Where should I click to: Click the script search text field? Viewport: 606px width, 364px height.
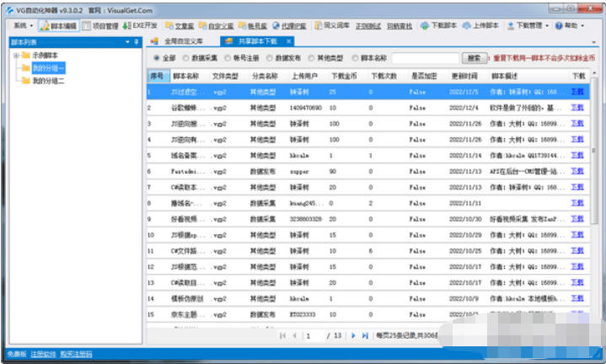pyautogui.click(x=426, y=59)
